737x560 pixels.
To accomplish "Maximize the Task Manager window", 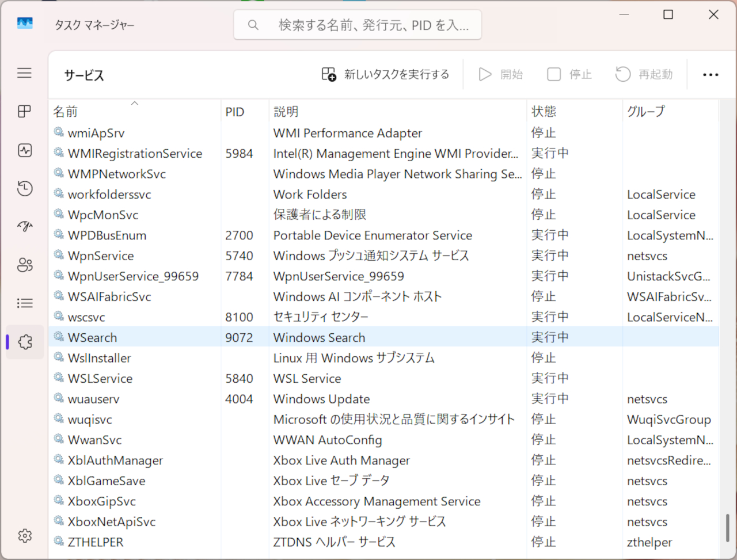I will (x=668, y=14).
